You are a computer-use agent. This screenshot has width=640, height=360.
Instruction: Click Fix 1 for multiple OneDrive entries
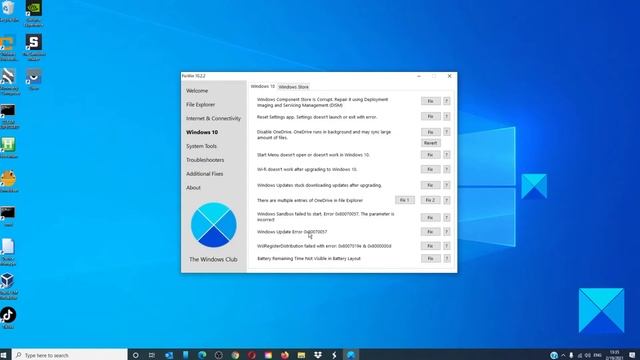click(x=405, y=200)
